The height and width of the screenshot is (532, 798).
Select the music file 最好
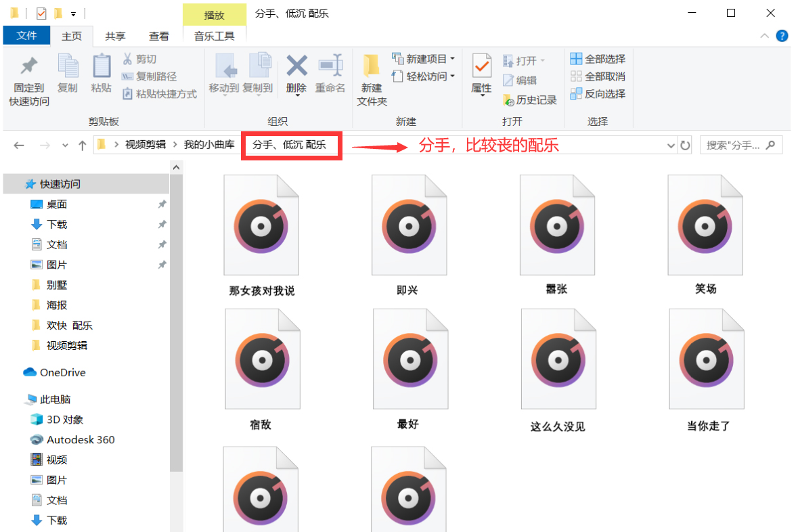pyautogui.click(x=409, y=370)
